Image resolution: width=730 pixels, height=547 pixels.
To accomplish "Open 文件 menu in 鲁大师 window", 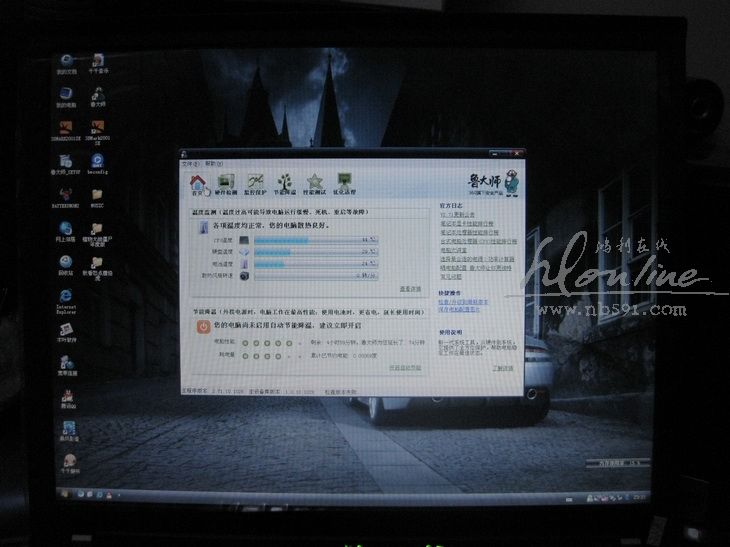I will [x=190, y=164].
